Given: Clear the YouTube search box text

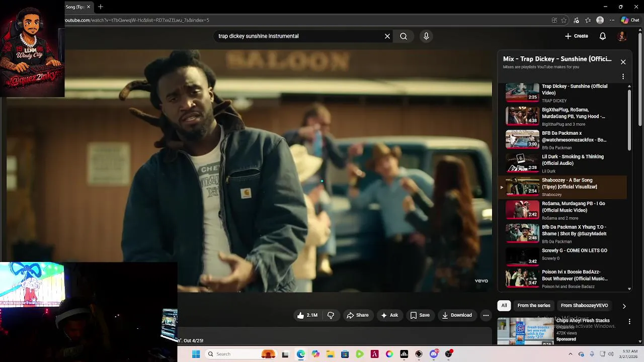Looking at the screenshot, I should coord(387,36).
